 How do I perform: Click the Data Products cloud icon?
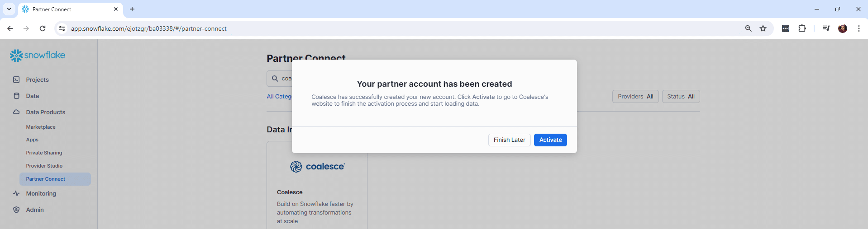[16, 112]
